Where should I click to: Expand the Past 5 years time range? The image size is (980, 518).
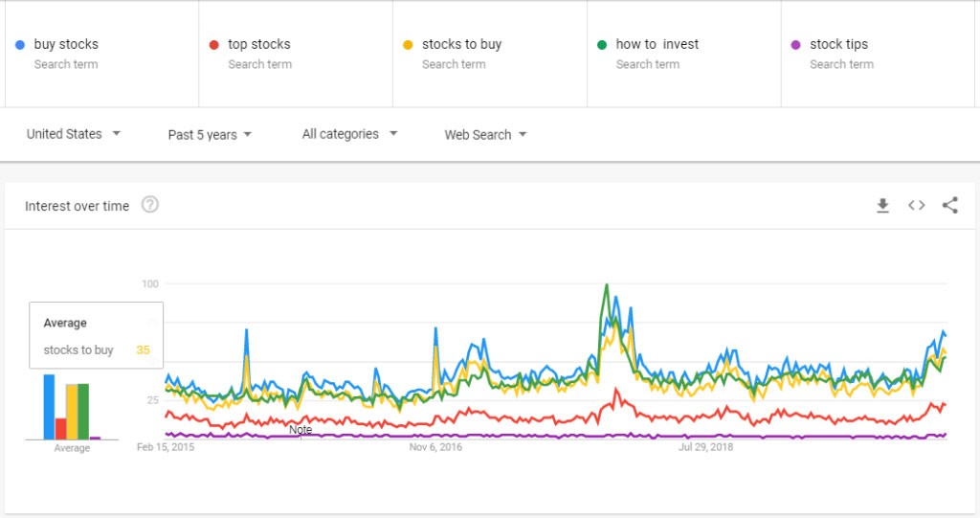210,135
